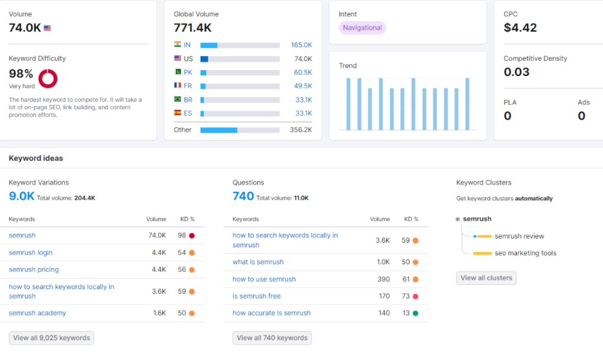Click the Navigational intent badge
This screenshot has height=364, width=603.
tap(362, 27)
